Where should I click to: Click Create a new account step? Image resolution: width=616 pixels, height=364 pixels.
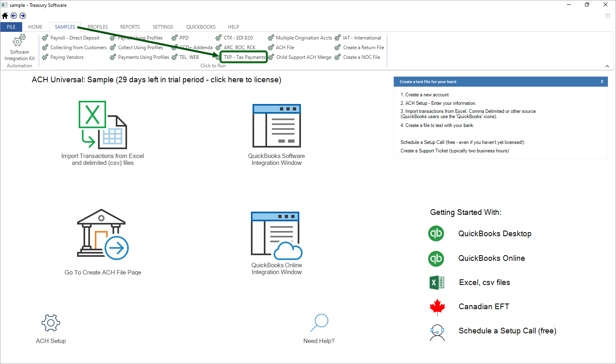(x=424, y=95)
